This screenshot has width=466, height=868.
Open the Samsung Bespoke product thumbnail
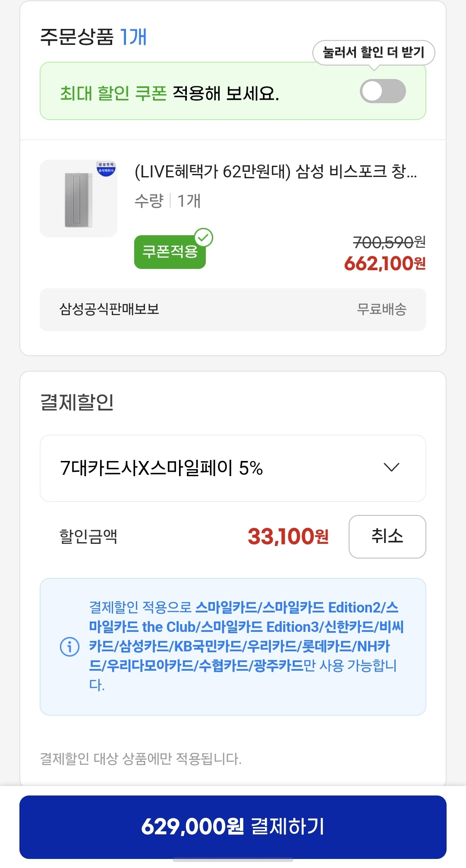[78, 199]
